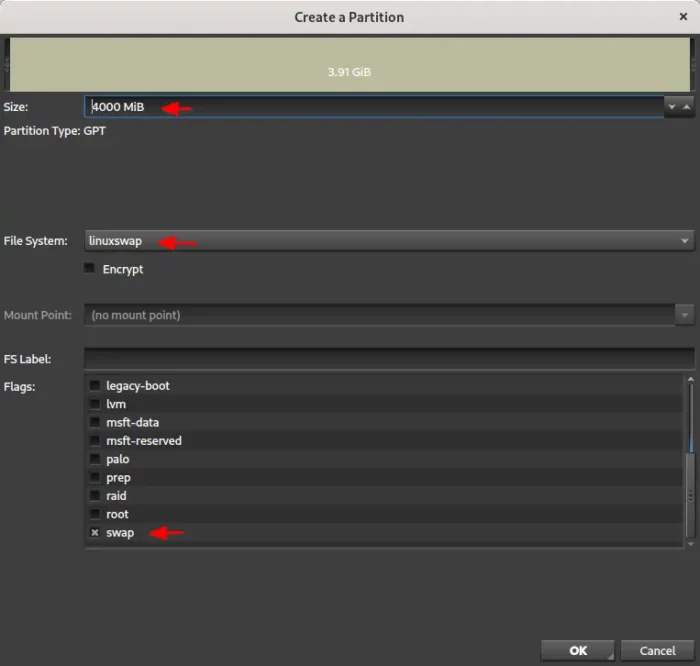Check the palo flag
700x666 pixels.
(x=95, y=459)
